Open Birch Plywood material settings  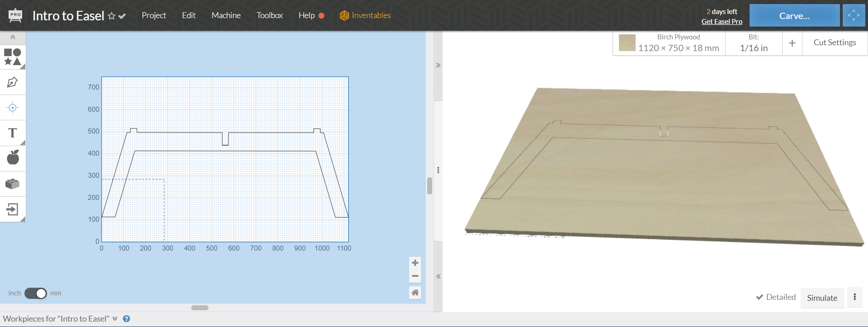(x=669, y=43)
